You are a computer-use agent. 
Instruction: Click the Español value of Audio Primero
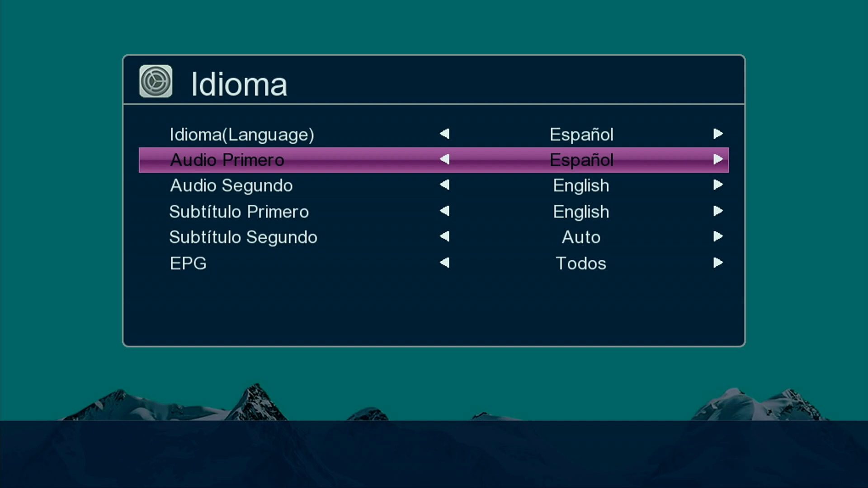pyautogui.click(x=581, y=160)
